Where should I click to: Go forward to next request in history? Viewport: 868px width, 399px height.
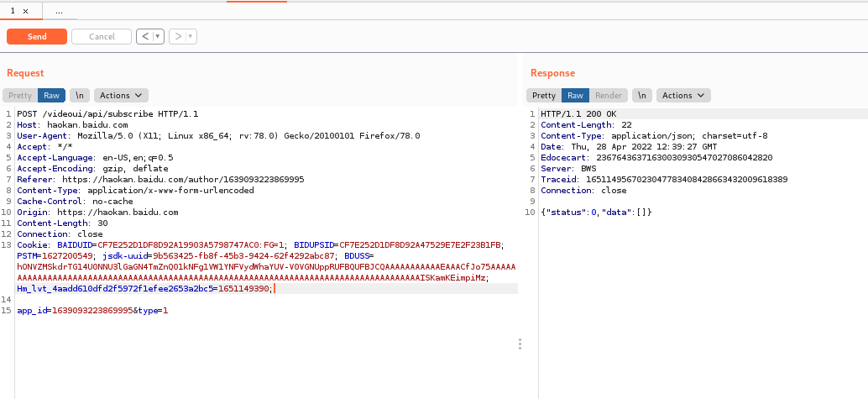(x=178, y=36)
